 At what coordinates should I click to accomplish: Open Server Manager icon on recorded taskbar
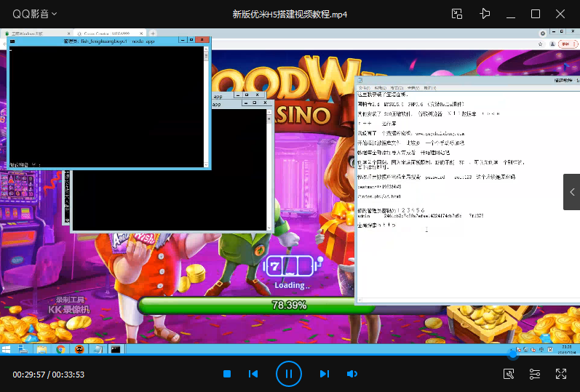coord(23,349)
